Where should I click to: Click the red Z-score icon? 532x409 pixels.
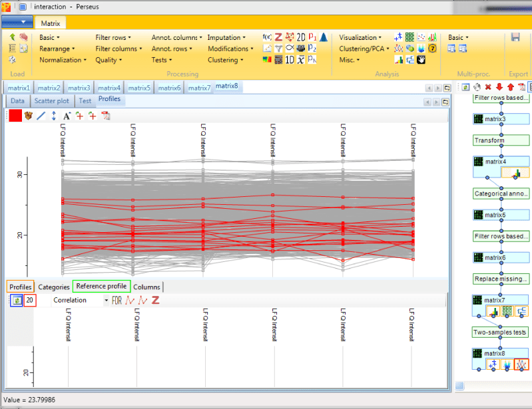[278, 37]
